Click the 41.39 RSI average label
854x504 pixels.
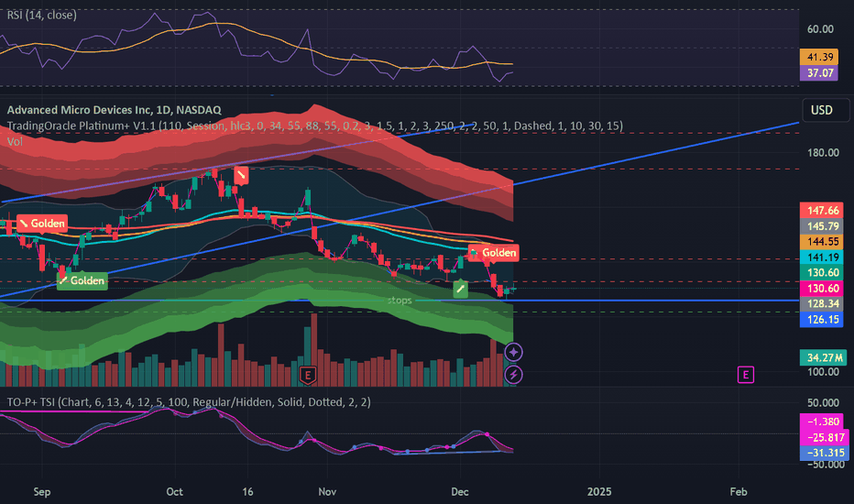coord(818,57)
